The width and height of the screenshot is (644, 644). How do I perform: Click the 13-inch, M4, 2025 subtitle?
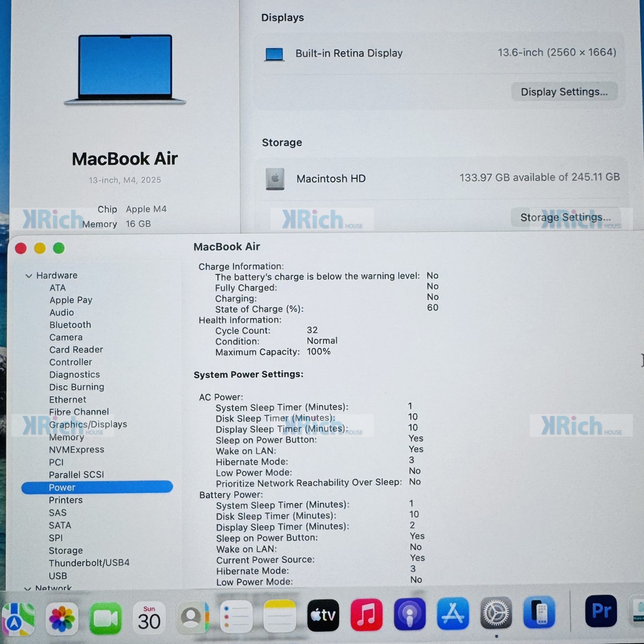click(125, 180)
